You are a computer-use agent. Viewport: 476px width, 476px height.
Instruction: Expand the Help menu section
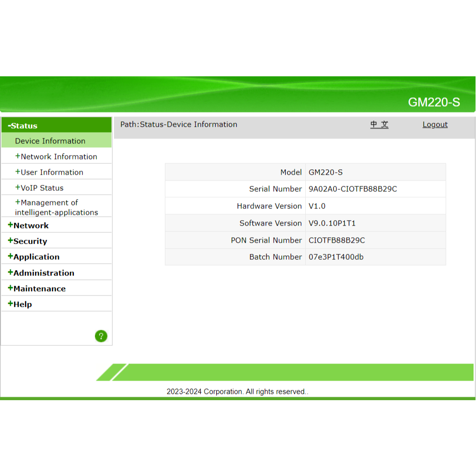20,304
